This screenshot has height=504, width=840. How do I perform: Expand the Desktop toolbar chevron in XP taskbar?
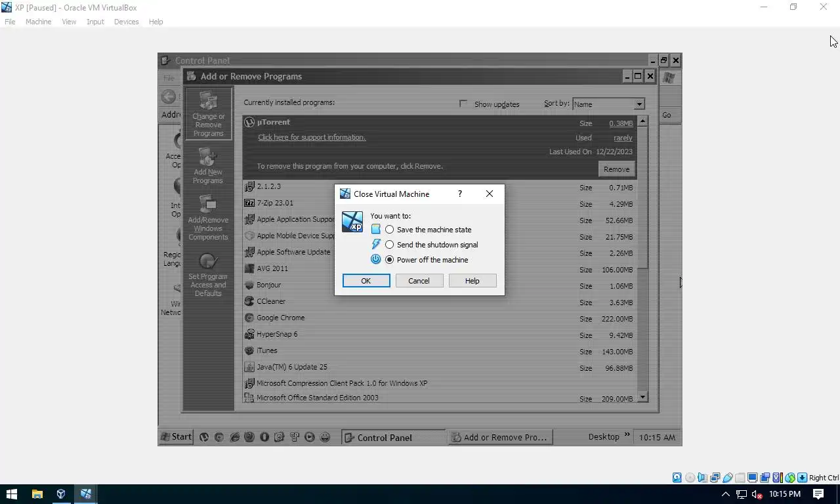tap(627, 434)
